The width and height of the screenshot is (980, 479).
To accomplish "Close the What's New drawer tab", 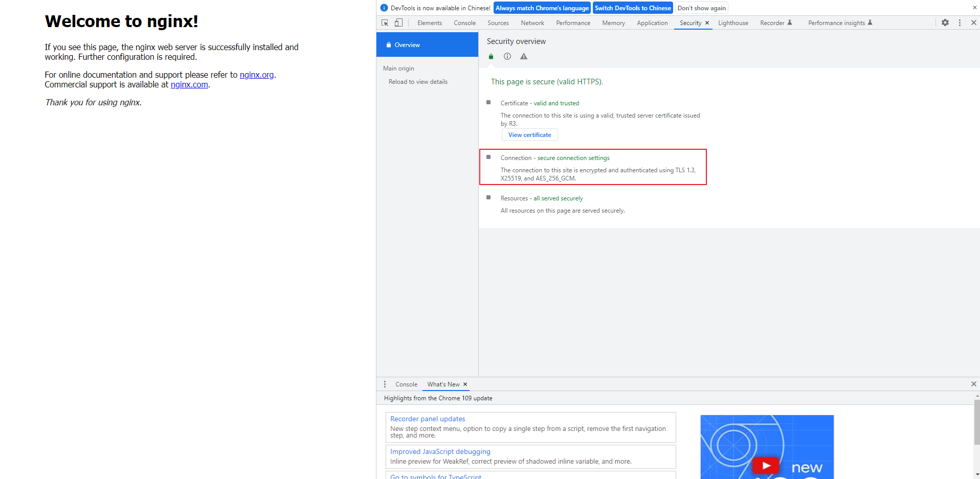I will [x=465, y=384].
